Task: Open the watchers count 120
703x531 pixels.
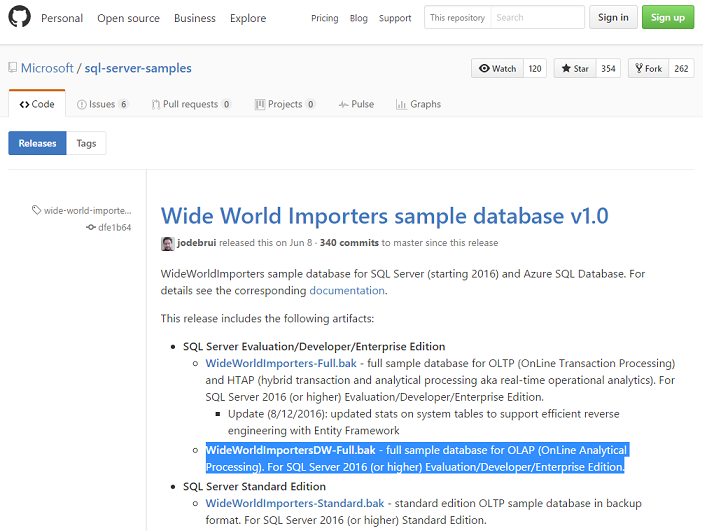Action: pyautogui.click(x=535, y=68)
